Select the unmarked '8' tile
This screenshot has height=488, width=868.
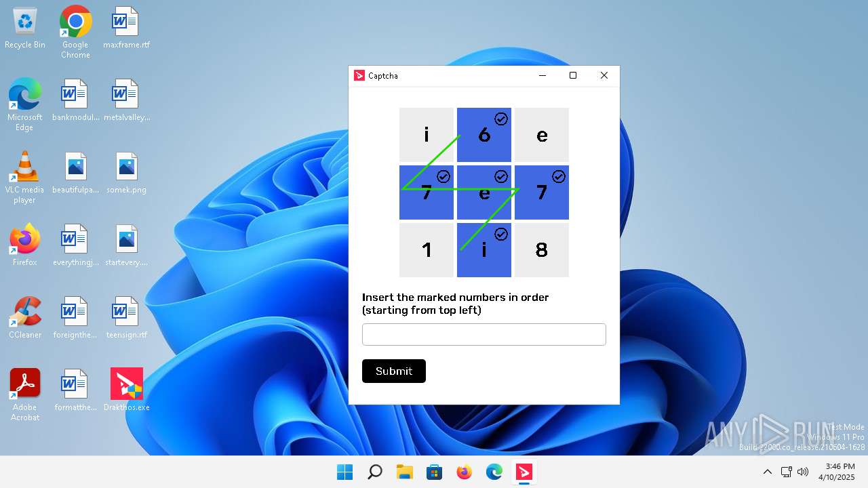[x=542, y=250]
